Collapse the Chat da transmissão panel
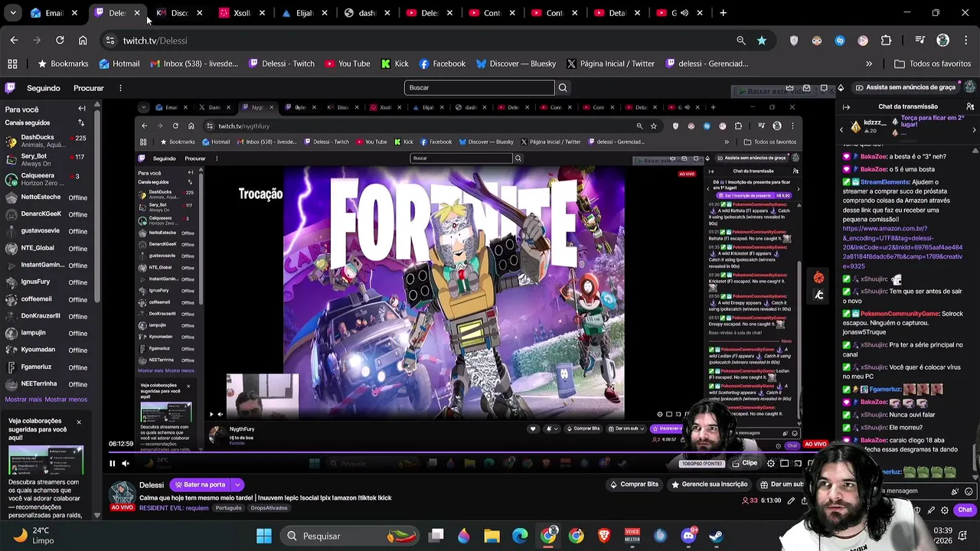The image size is (980, 551). (846, 107)
